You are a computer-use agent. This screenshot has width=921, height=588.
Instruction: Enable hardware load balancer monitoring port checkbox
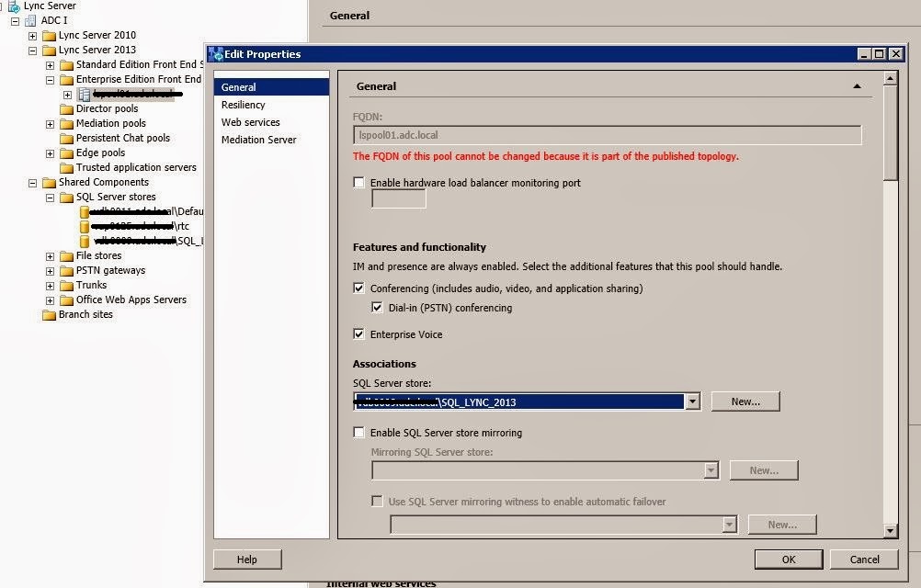click(x=358, y=183)
